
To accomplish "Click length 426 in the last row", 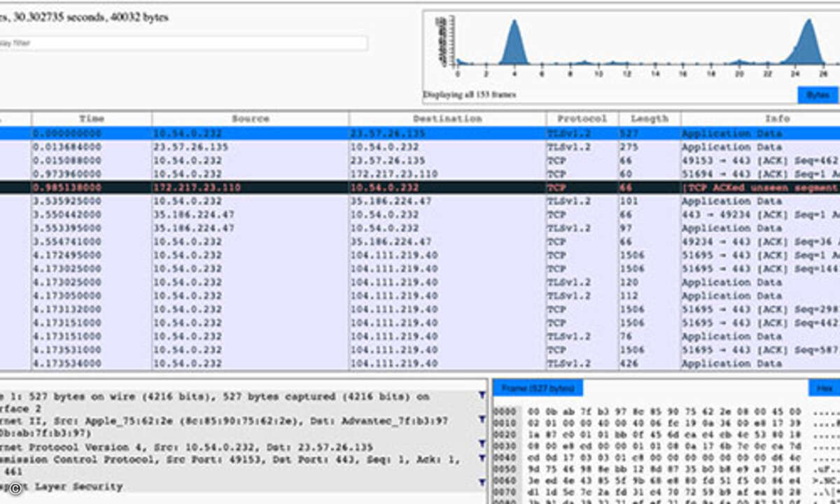I will (x=629, y=363).
